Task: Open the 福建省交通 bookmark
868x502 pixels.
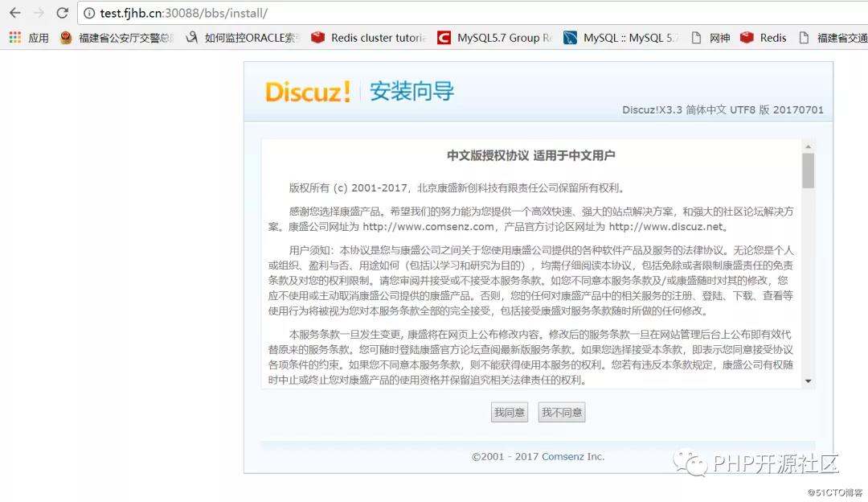Action: pyautogui.click(x=833, y=38)
